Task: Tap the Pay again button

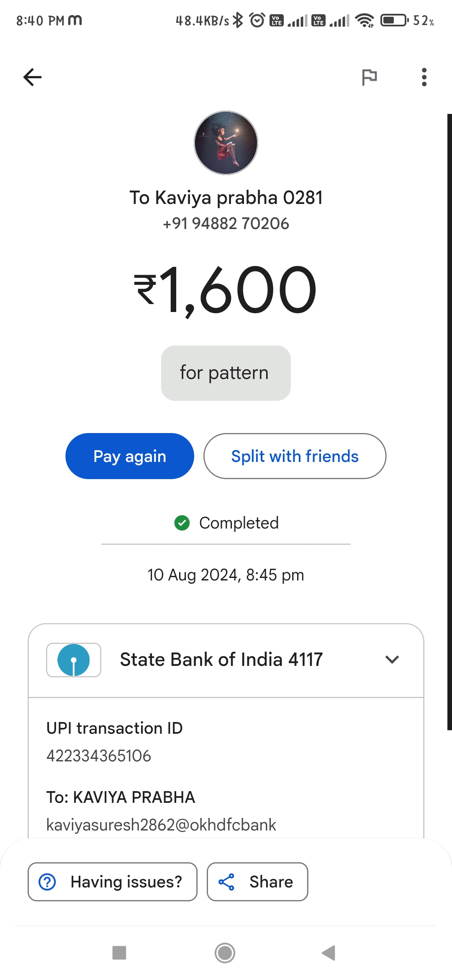Action: point(130,456)
